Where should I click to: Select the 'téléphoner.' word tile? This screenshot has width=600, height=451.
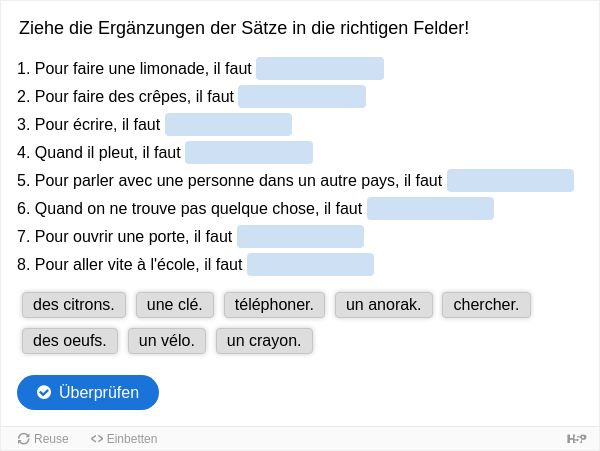pos(274,305)
